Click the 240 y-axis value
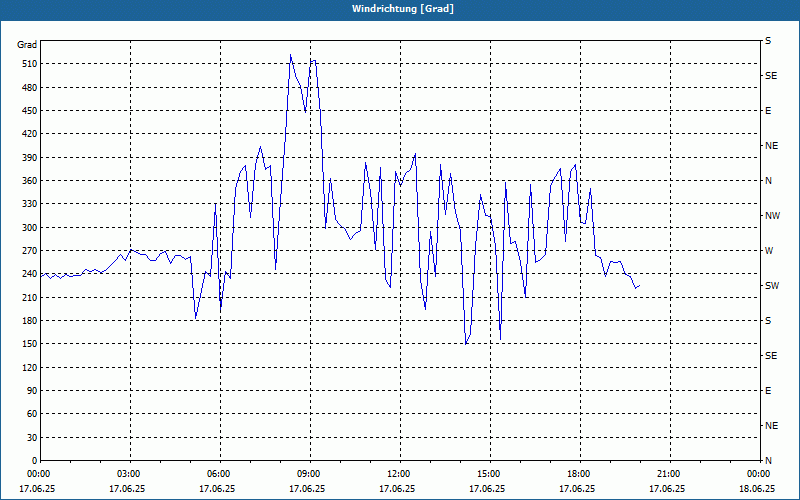 click(x=29, y=274)
